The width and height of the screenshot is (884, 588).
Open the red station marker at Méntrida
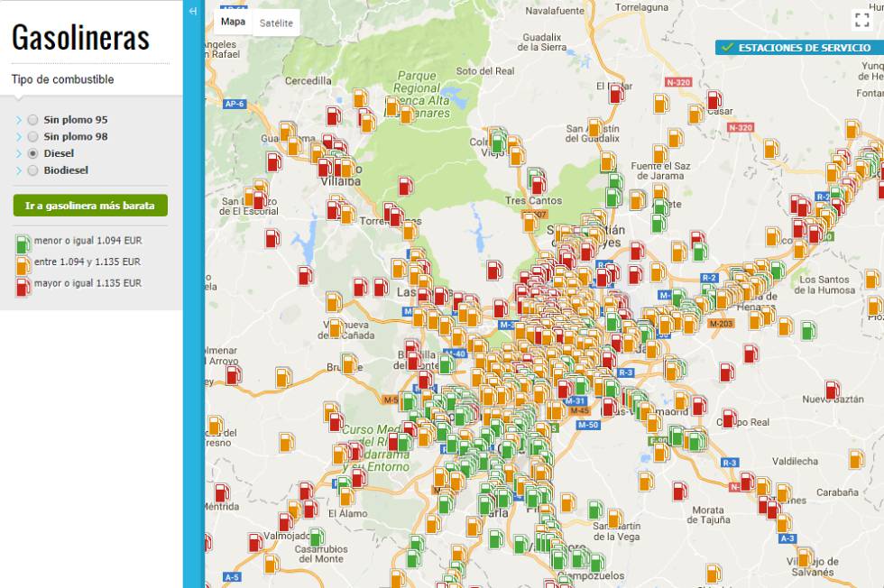(222, 492)
